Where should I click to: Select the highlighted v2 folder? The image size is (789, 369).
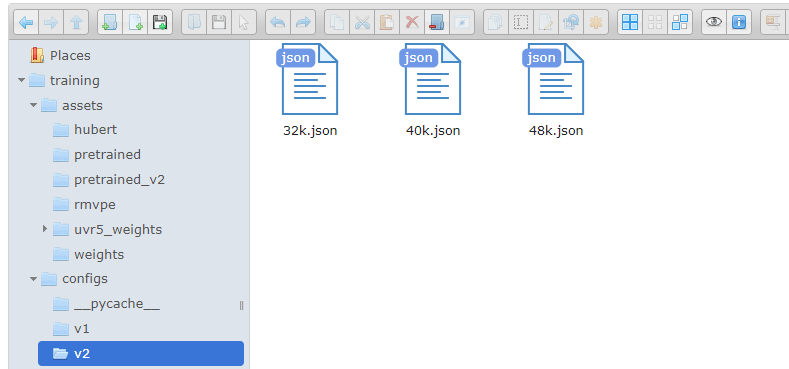(x=141, y=354)
